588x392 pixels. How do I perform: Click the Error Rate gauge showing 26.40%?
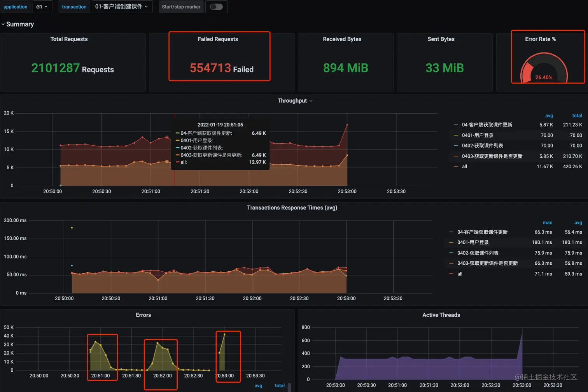(544, 68)
